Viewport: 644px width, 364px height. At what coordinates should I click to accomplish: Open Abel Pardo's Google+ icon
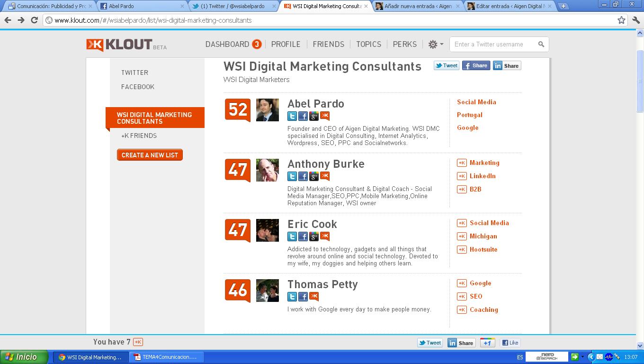coord(314,116)
